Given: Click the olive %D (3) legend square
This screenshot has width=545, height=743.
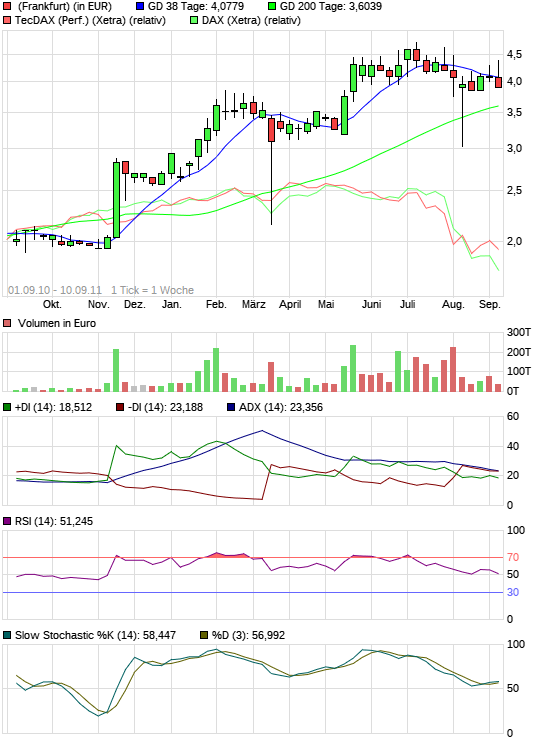Looking at the screenshot, I should tap(204, 635).
